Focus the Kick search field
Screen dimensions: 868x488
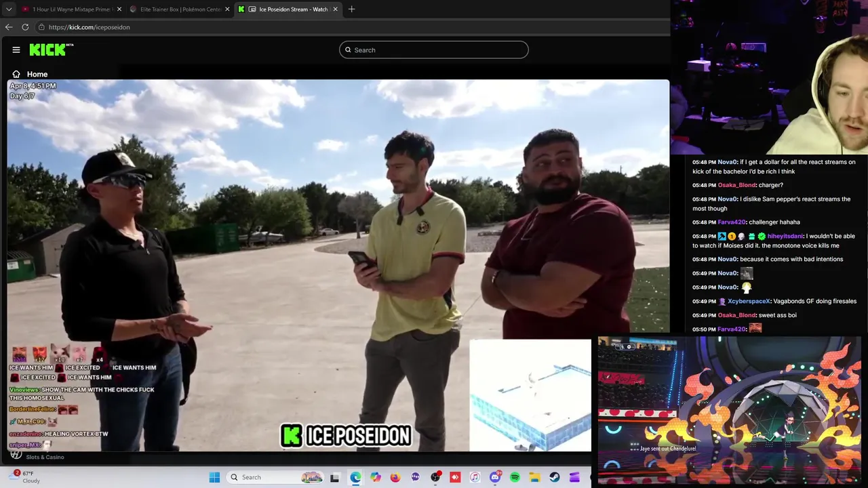click(x=433, y=49)
